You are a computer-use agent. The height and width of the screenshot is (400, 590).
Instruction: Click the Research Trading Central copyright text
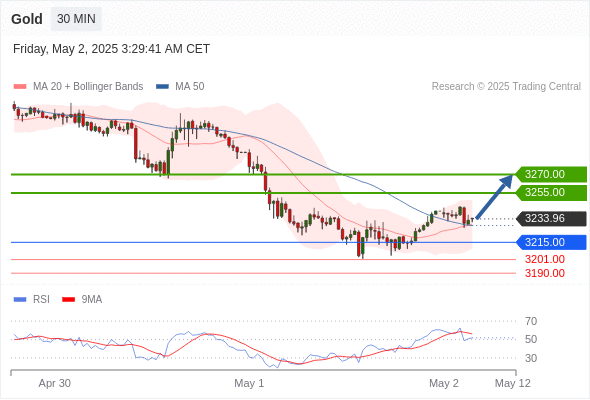point(506,87)
